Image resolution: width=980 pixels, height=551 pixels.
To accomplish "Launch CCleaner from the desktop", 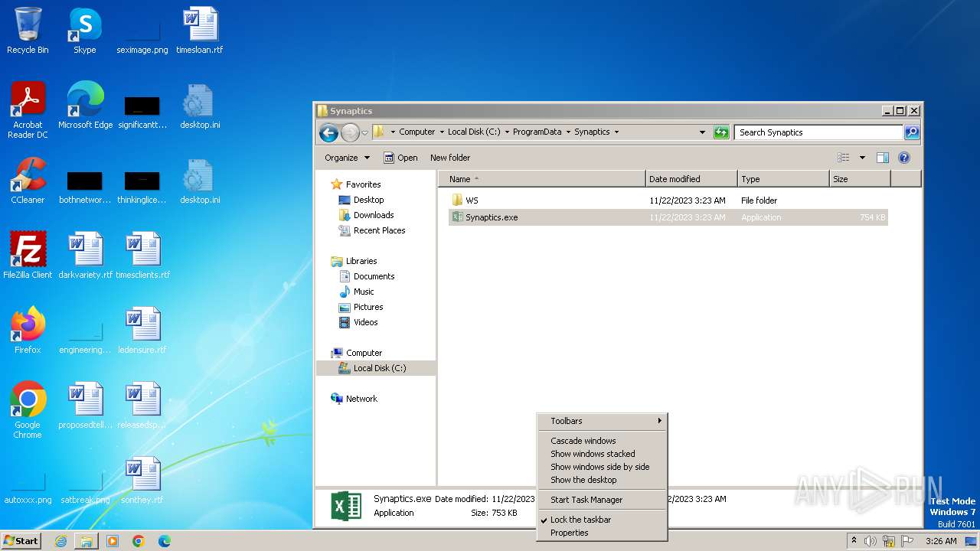I will (x=28, y=181).
